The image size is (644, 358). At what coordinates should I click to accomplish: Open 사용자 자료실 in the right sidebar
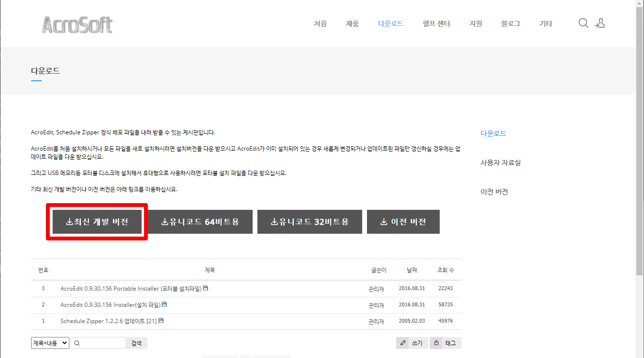500,163
